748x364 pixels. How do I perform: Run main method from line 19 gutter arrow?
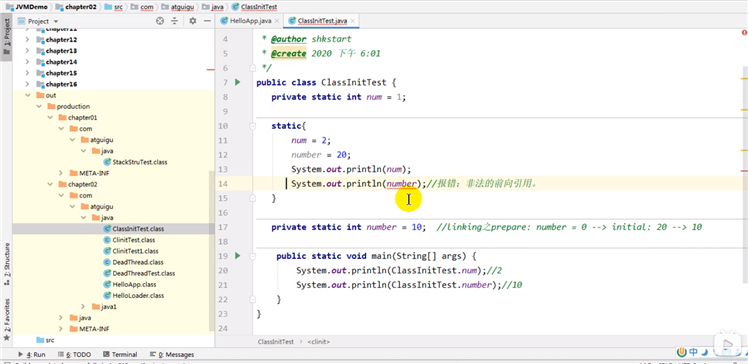238,256
